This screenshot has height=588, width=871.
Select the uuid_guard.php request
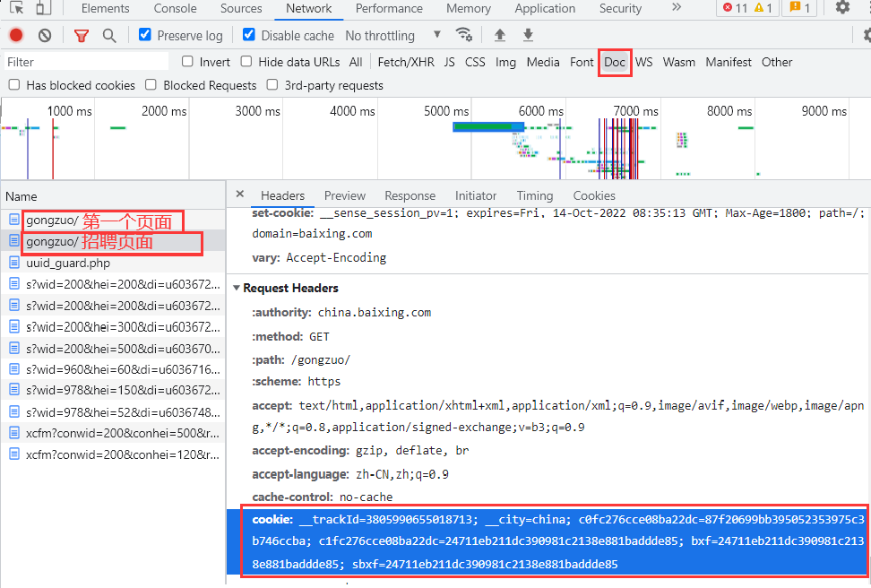click(68, 264)
